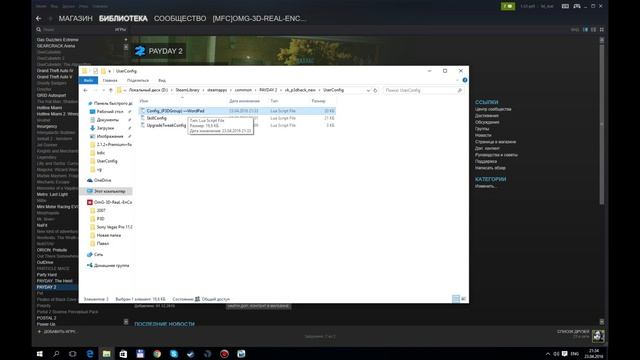The image size is (640, 360).
Task: Select GRID Autosport in Steam library
Action: (51, 95)
